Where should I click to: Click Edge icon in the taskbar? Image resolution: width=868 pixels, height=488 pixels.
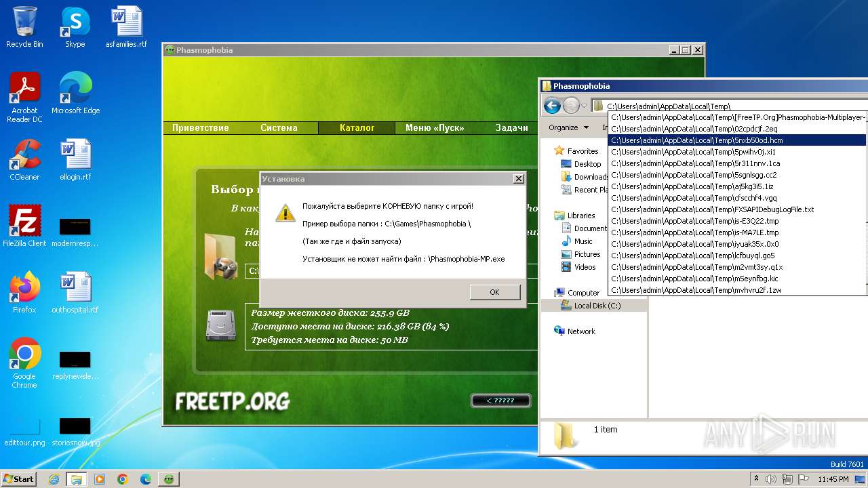(146, 479)
